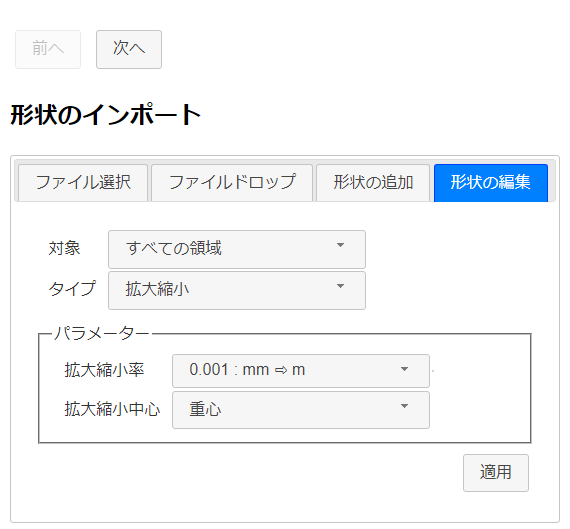Open the 拡大縮小中心 dropdown showing 重心
The width and height of the screenshot is (570, 529).
(x=301, y=410)
